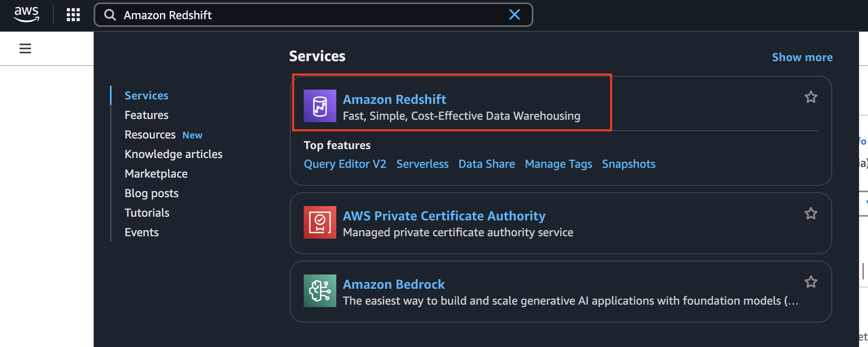Open the Manage Tags feature link
Viewport: 868px width, 347px height.
tap(558, 164)
